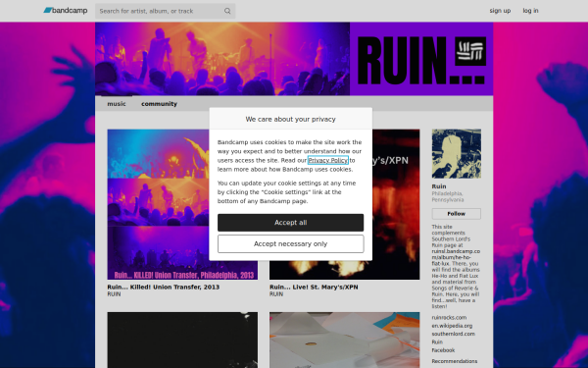This screenshot has height=368, width=588.
Task: Click the 'We care about your privacy' heading
Action: pyautogui.click(x=291, y=119)
